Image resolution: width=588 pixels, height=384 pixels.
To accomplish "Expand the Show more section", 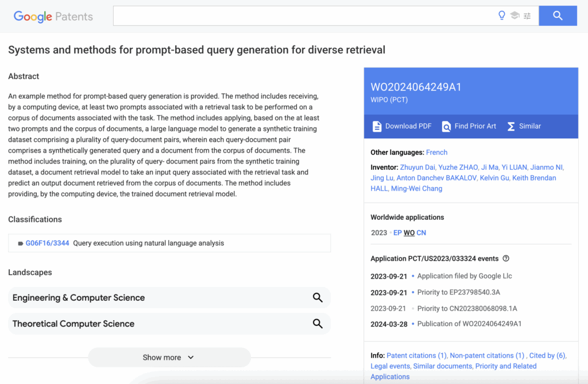I will click(x=169, y=358).
